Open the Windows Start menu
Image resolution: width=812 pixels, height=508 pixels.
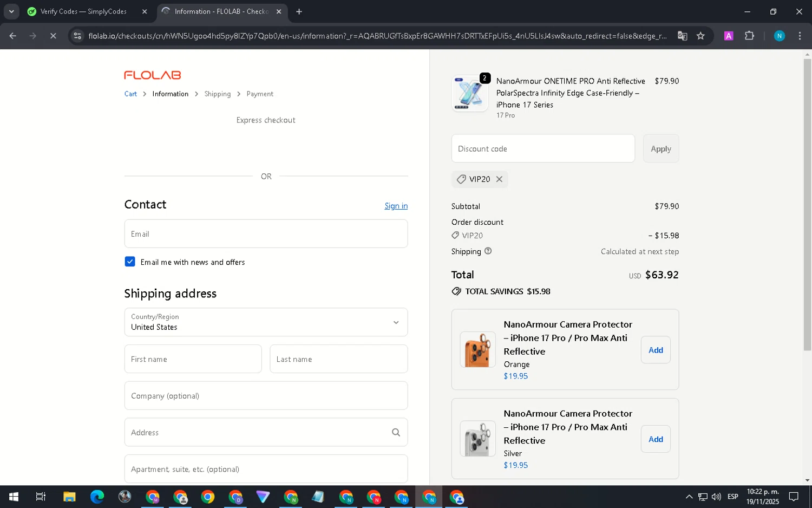point(14,497)
